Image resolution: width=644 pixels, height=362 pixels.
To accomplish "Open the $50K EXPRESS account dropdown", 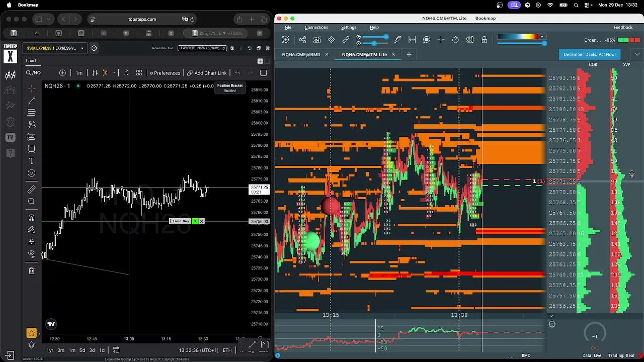I will (55, 48).
